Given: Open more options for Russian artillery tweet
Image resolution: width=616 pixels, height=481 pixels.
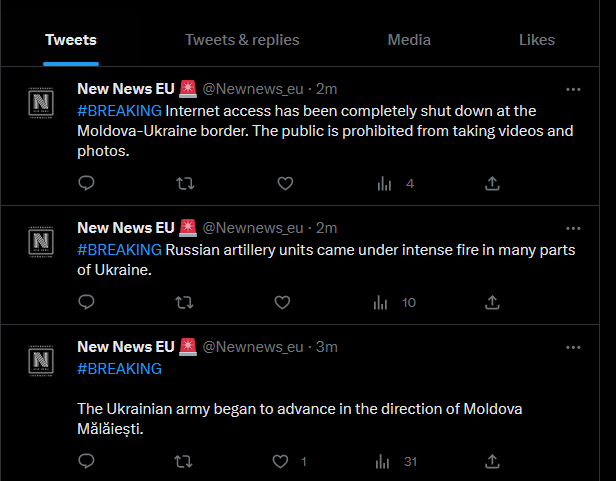Looking at the screenshot, I should click(573, 228).
